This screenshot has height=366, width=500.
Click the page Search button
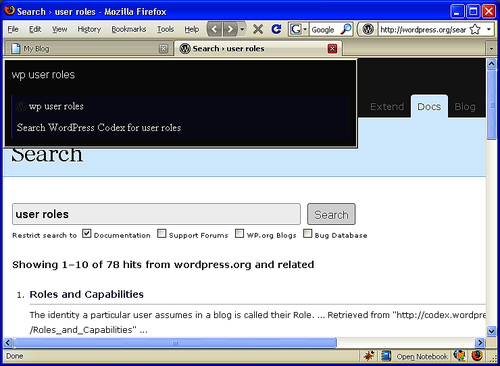click(x=331, y=214)
